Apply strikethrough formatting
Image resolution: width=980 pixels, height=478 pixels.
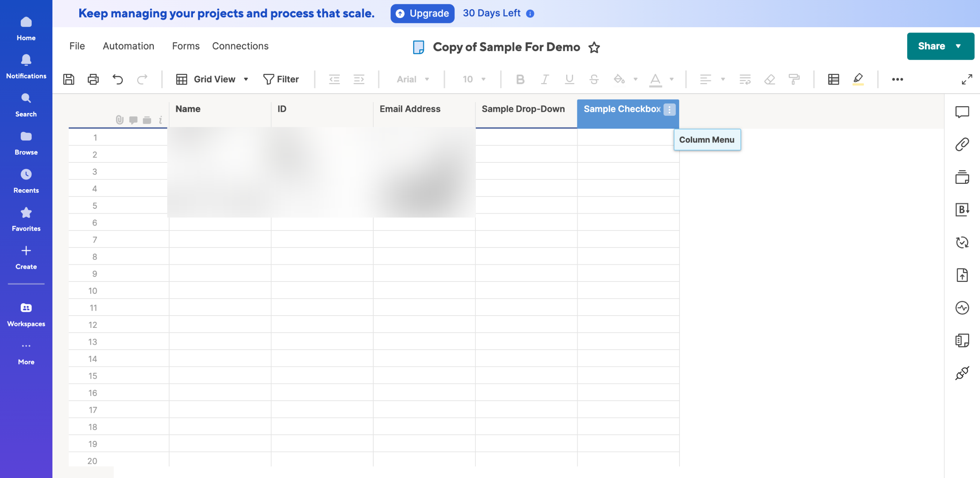(595, 79)
